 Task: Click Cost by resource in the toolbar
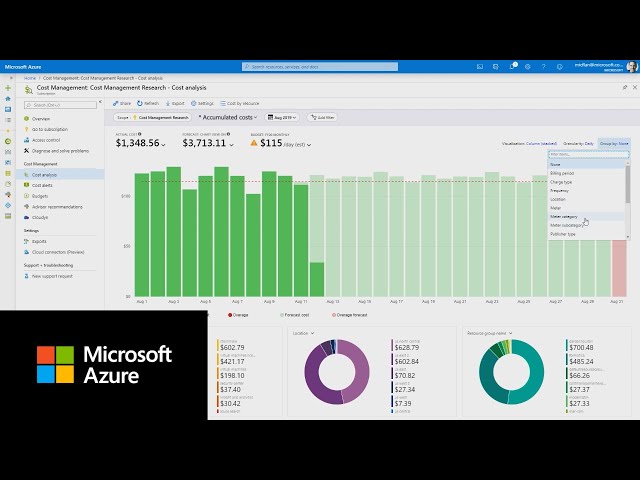pos(240,103)
